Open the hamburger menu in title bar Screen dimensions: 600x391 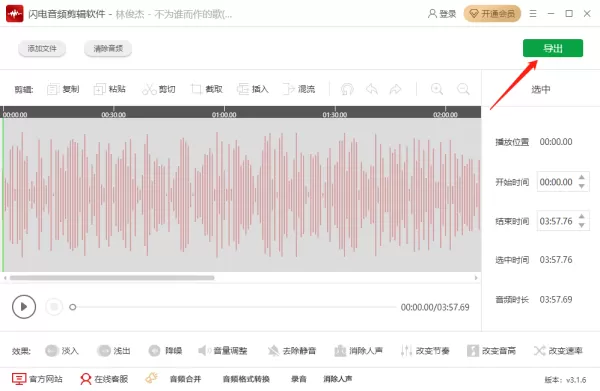click(533, 14)
